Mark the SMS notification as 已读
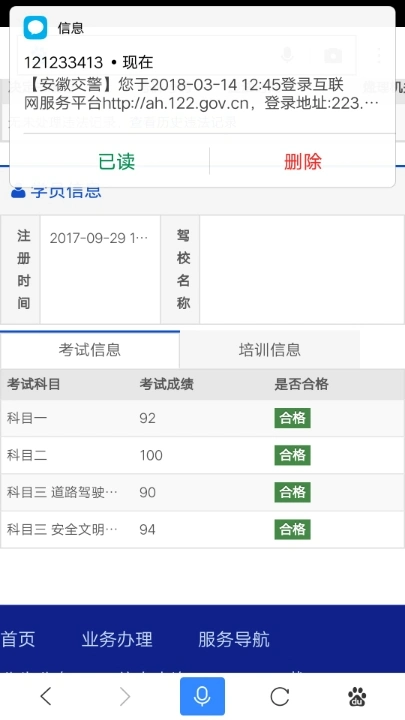The width and height of the screenshot is (405, 720). pos(117,162)
